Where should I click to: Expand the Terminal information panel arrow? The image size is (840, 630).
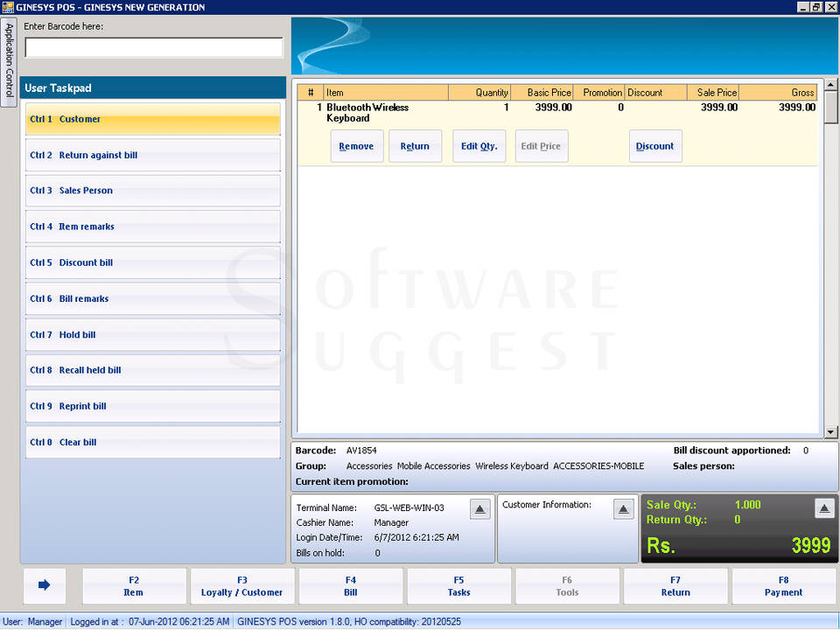pyautogui.click(x=479, y=508)
